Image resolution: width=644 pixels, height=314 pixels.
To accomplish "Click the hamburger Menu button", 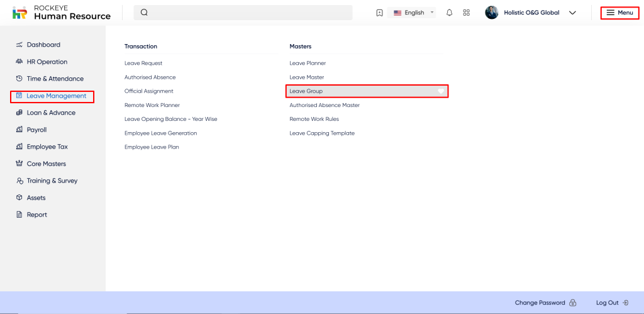I will click(x=619, y=13).
